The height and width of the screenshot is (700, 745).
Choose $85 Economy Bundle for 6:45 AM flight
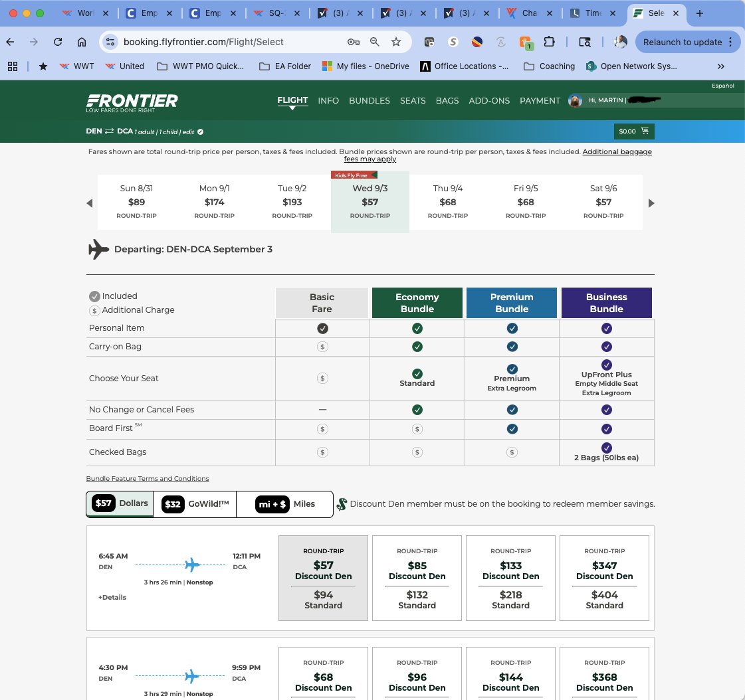tap(417, 578)
